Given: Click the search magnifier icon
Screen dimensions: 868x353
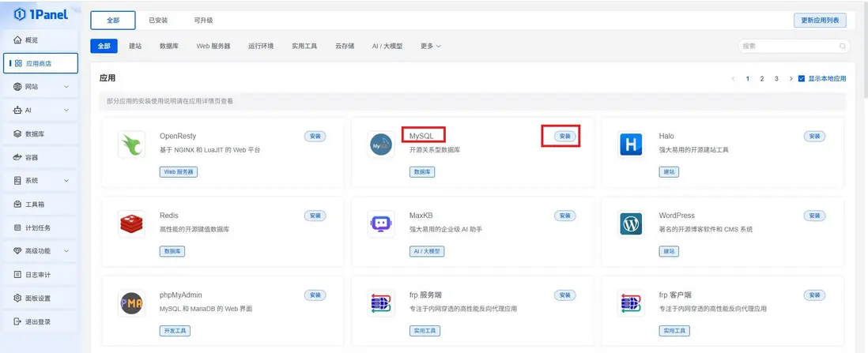Looking at the screenshot, I should pyautogui.click(x=843, y=46).
